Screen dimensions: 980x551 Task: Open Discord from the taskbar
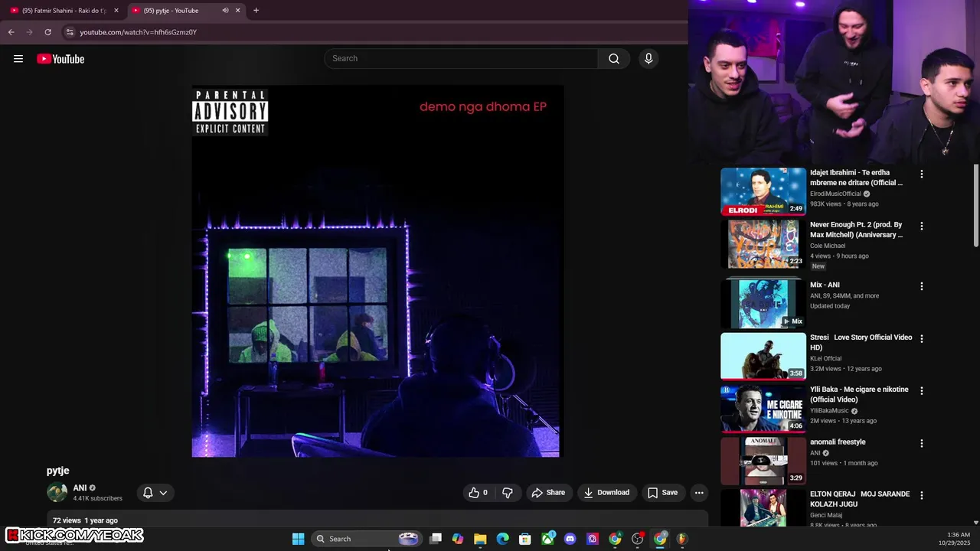point(570,539)
